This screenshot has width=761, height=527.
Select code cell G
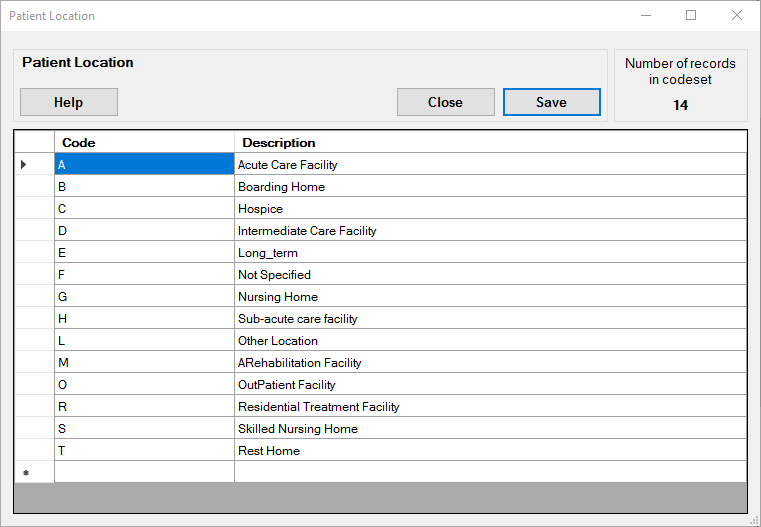pyautogui.click(x=144, y=296)
